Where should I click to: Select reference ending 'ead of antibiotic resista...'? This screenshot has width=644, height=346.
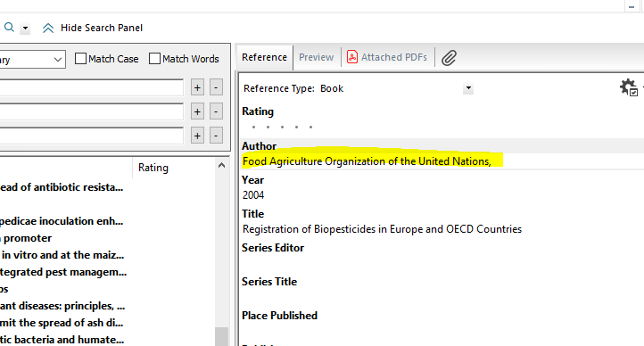click(62, 187)
